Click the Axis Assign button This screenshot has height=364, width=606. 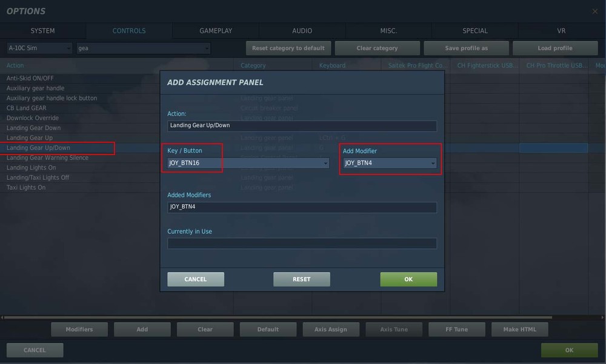click(x=331, y=329)
